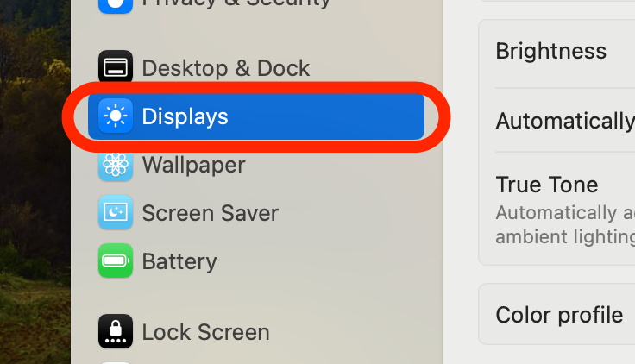Viewport: 635px width, 364px height.
Task: Click the Screen Saver moon icon
Action: [x=116, y=212]
